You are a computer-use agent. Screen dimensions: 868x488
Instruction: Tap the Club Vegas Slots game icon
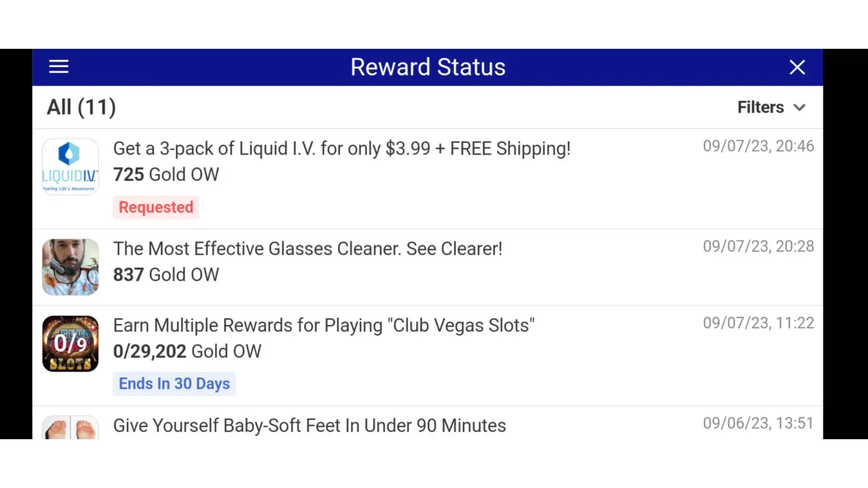pyautogui.click(x=70, y=344)
